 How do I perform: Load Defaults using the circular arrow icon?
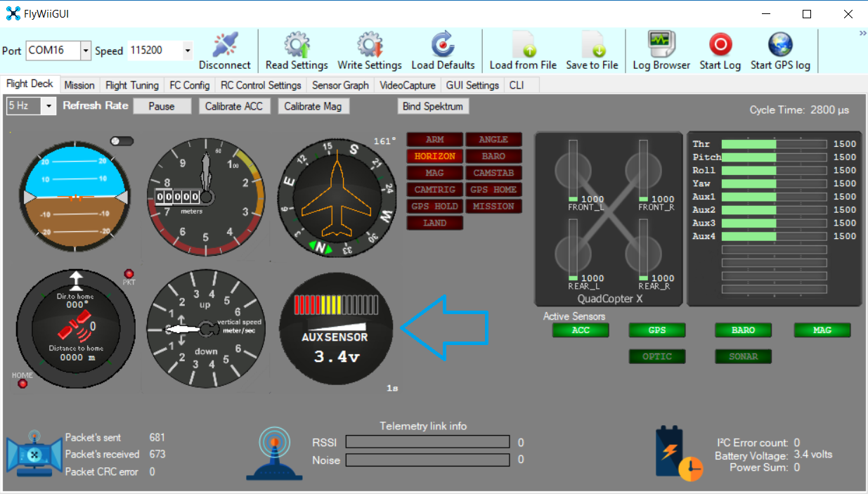coord(443,44)
